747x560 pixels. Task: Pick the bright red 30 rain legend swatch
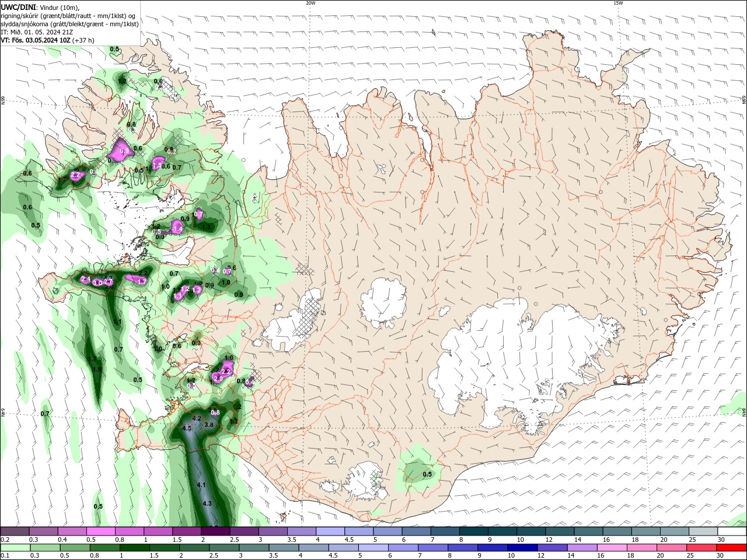coord(731,548)
